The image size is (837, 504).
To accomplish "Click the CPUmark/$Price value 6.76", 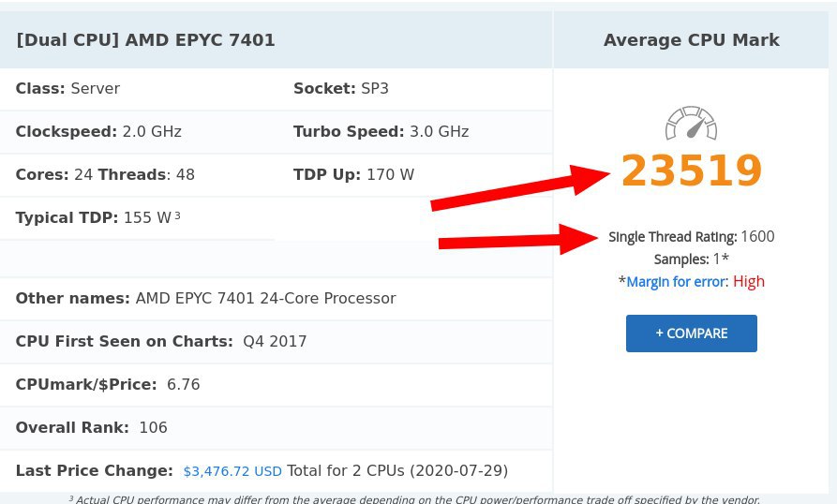I will [183, 384].
